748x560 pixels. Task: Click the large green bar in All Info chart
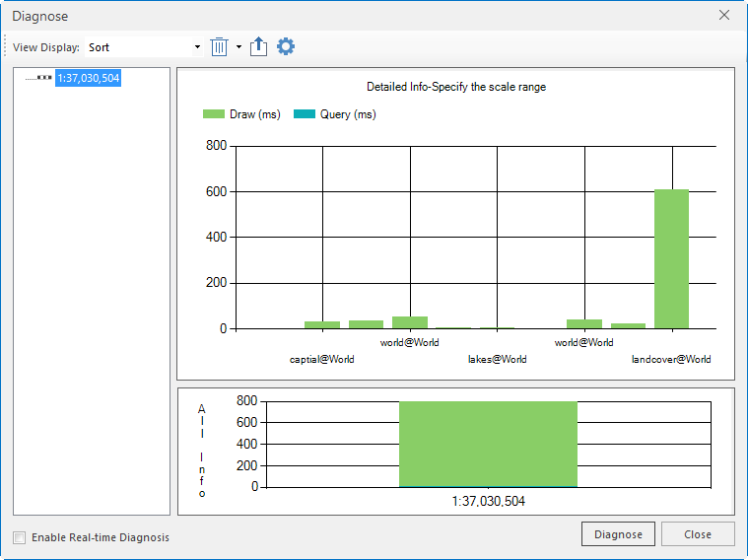pyautogui.click(x=488, y=444)
